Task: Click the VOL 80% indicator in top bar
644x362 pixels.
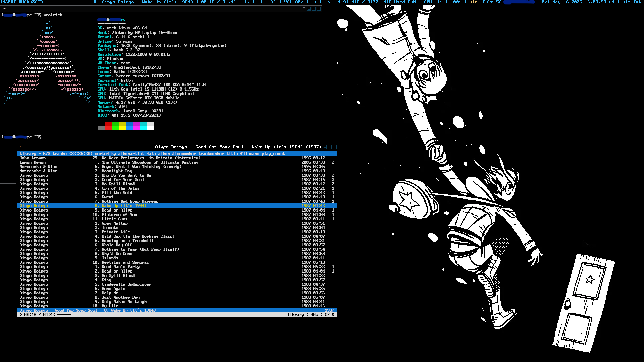Action: [293, 2]
